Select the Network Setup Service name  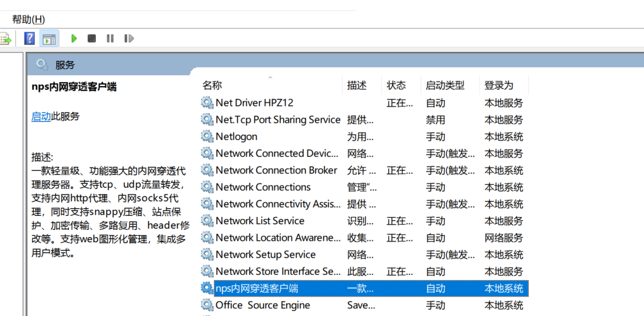click(x=265, y=254)
